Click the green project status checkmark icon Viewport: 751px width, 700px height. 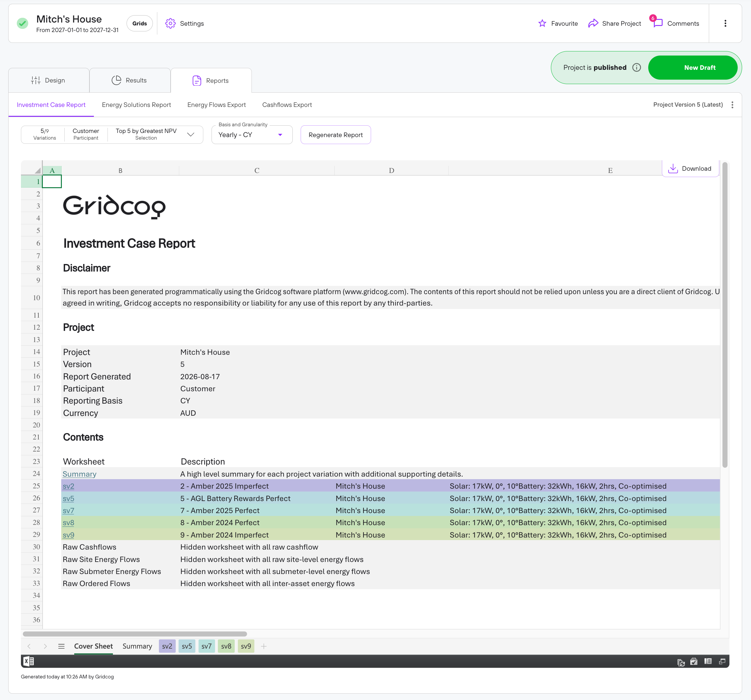tap(23, 23)
